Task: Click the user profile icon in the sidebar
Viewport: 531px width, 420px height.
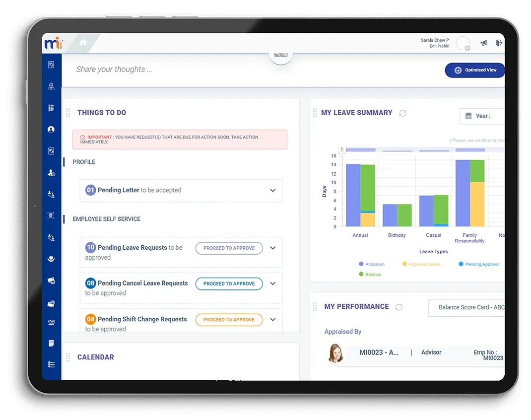Action: (51, 129)
